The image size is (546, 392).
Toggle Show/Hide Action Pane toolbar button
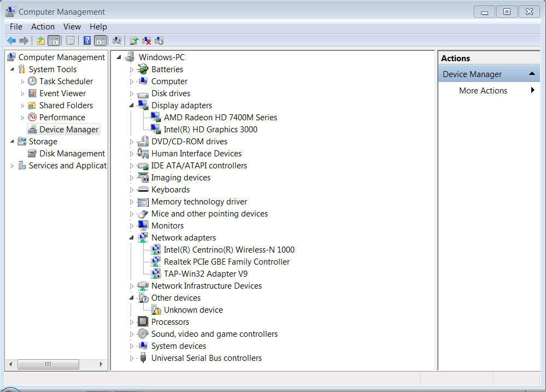tap(101, 41)
